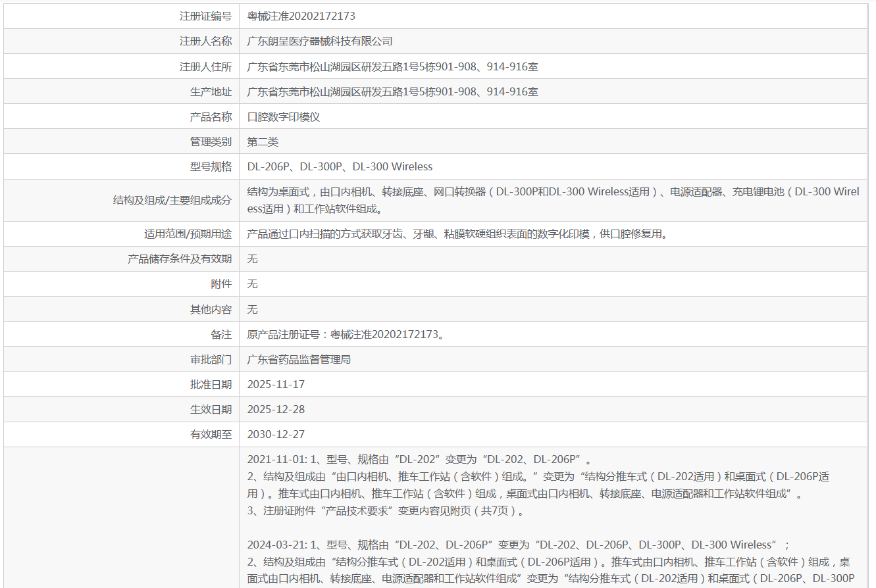
Task: Click 无 in the 其他内容 row
Action: coord(253,309)
